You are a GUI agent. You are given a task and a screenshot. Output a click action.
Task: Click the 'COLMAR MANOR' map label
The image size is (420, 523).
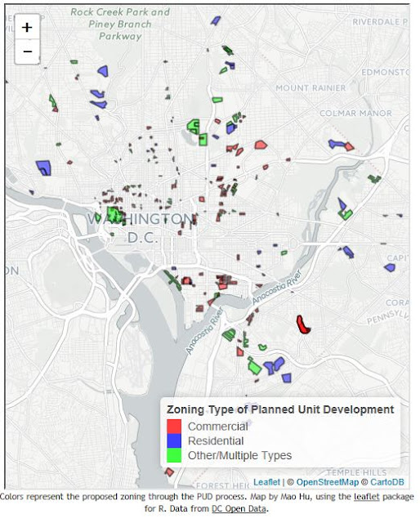point(355,114)
